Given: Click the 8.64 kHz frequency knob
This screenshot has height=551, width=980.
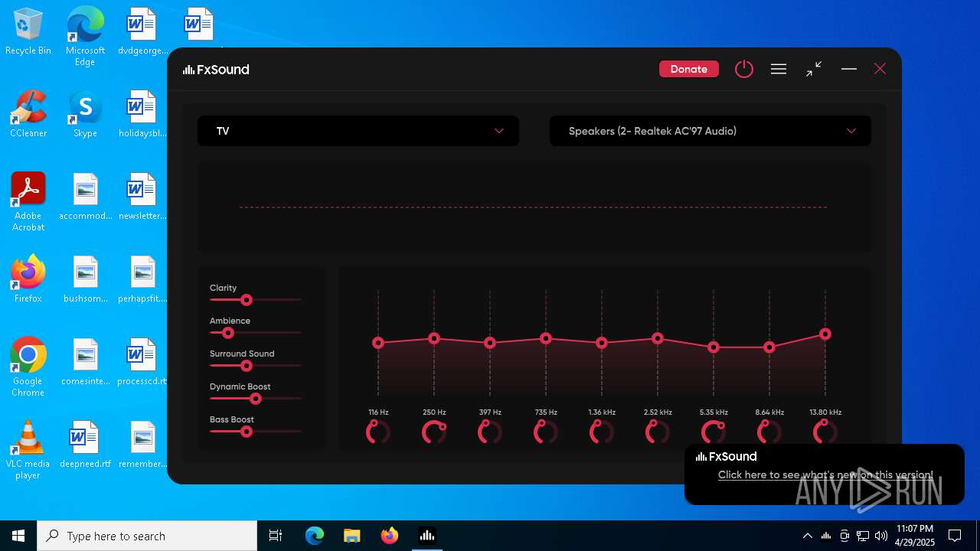Looking at the screenshot, I should (x=769, y=432).
